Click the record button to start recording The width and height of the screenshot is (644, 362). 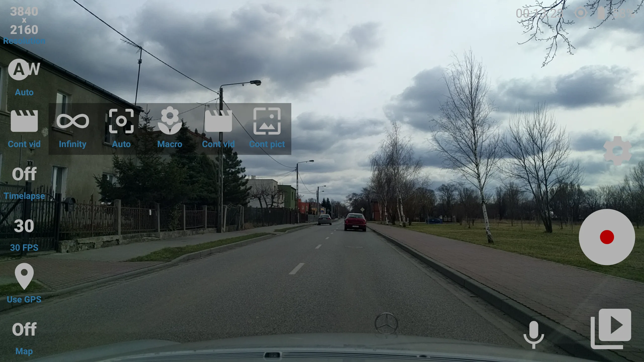(607, 237)
